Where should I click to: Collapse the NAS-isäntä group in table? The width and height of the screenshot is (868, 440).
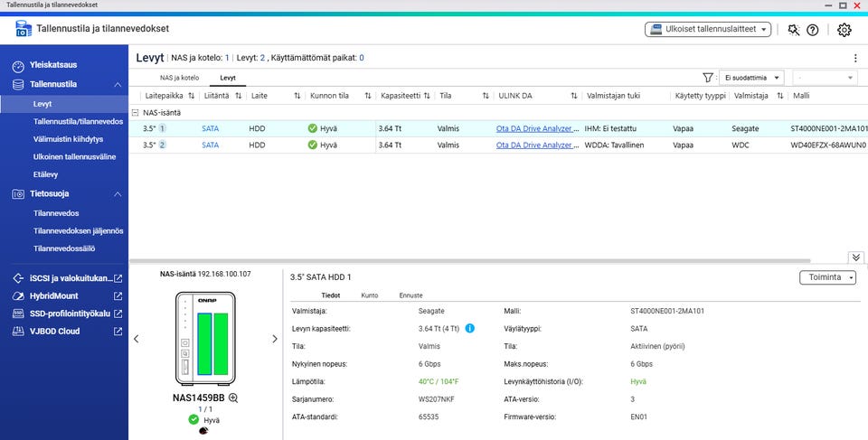point(135,112)
